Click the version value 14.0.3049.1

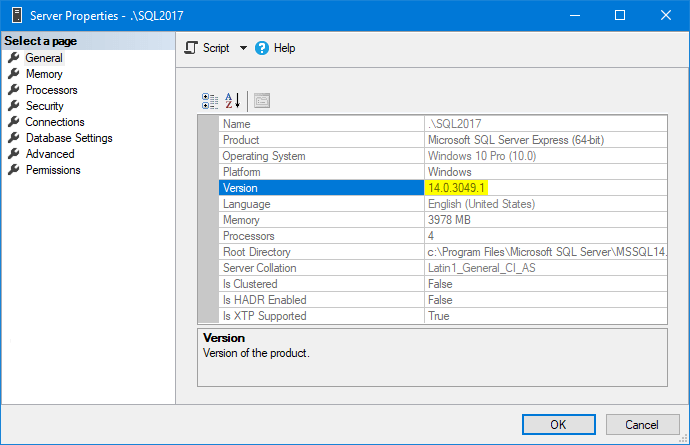456,188
